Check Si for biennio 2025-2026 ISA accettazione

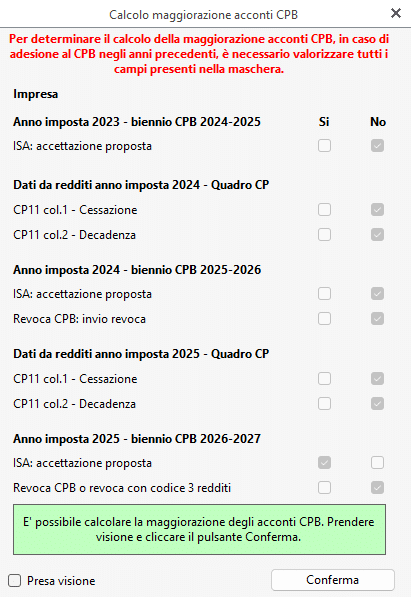(325, 294)
